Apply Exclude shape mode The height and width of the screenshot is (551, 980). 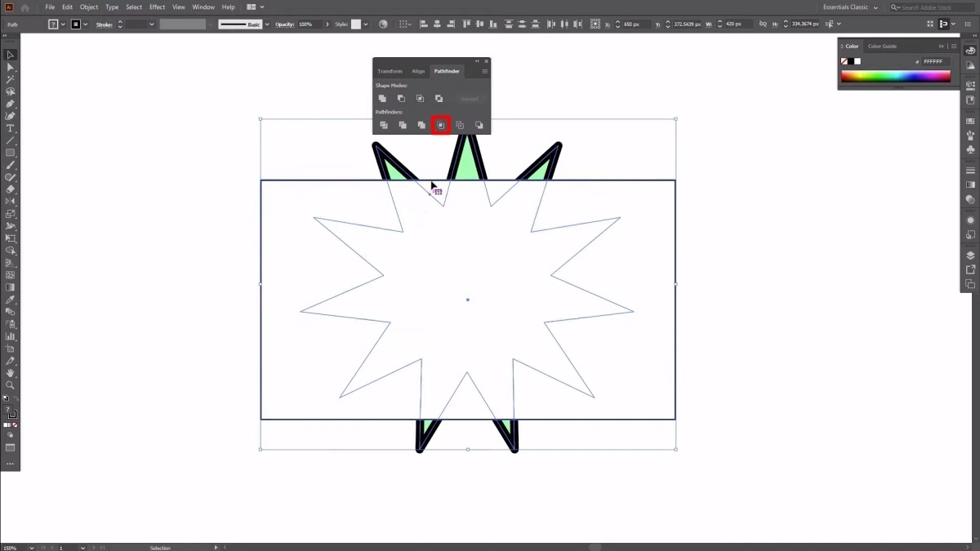(x=439, y=99)
